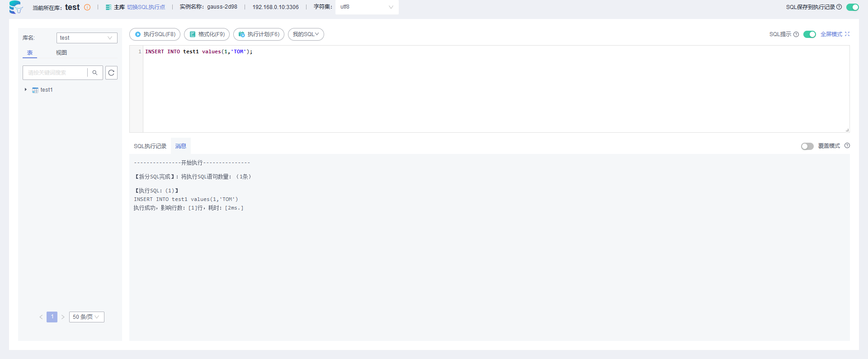868x359 pixels.
Task: Click the help icon beside 覆盖模式
Action: point(847,145)
